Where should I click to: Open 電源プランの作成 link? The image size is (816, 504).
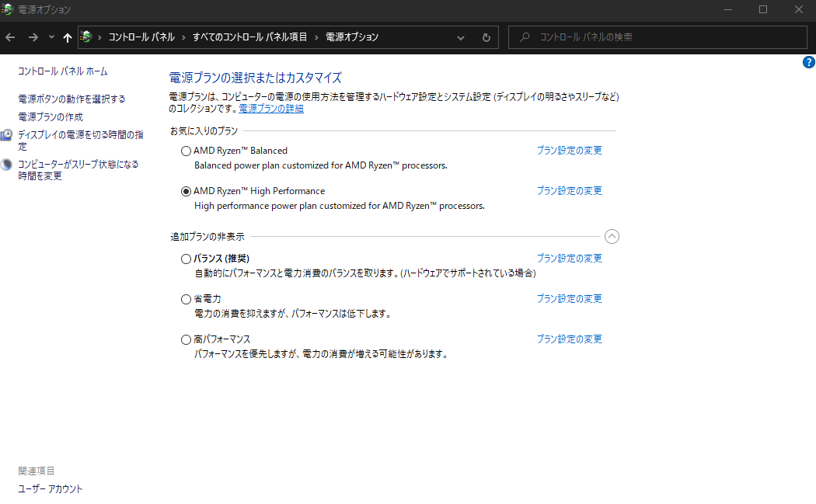(51, 117)
